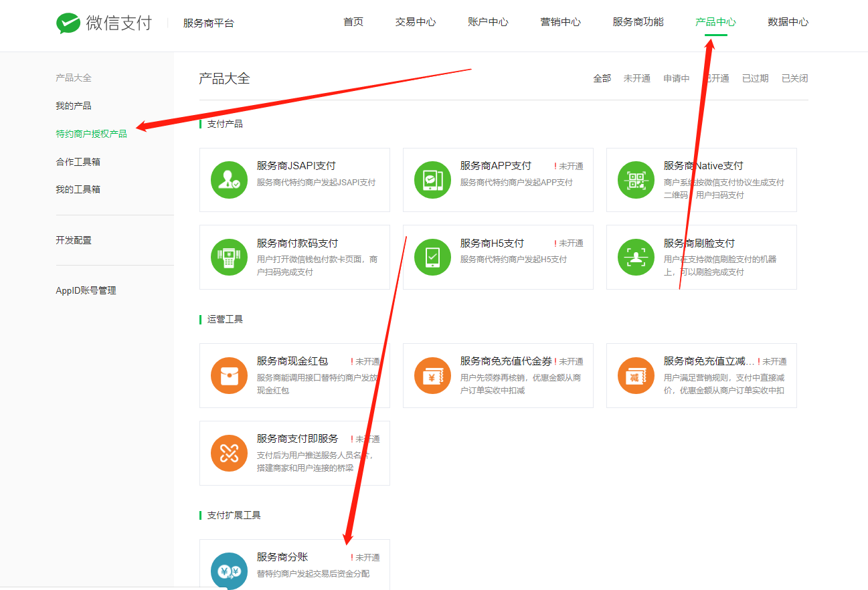Filter products by 申请中

[x=676, y=78]
